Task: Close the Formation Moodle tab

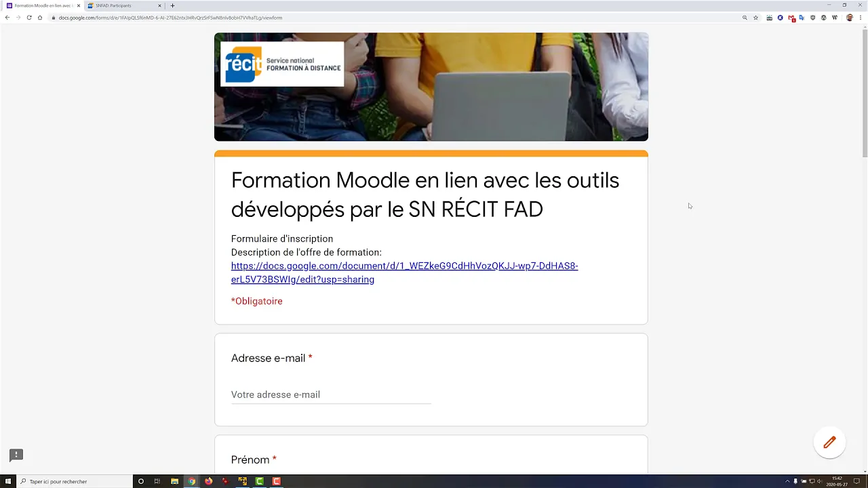Action: click(x=79, y=5)
